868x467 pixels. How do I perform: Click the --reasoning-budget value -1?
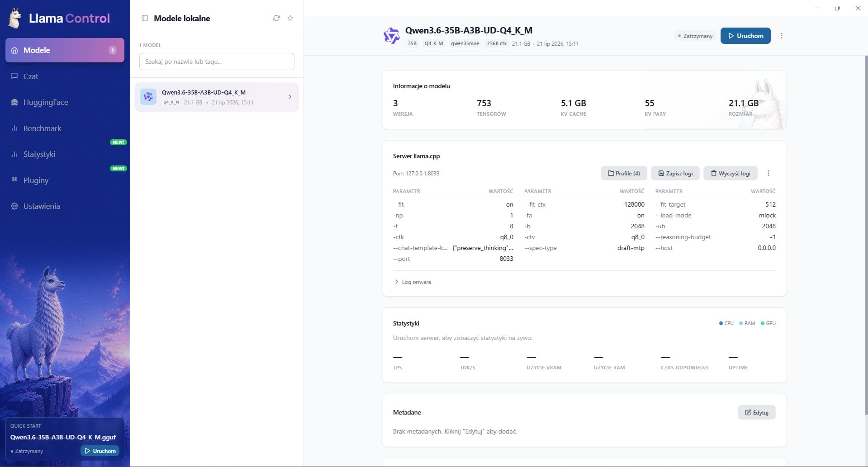point(773,237)
